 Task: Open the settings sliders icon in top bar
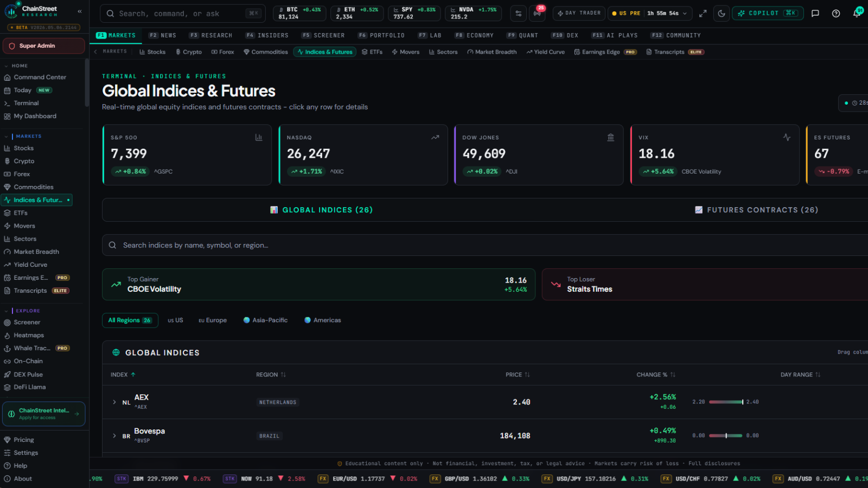point(518,14)
